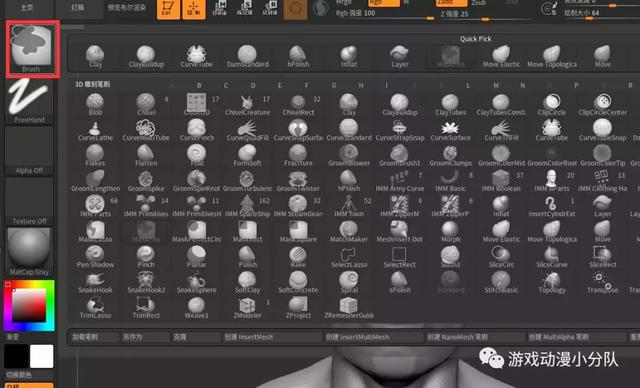Pick the SelectLasso brush

point(349,257)
